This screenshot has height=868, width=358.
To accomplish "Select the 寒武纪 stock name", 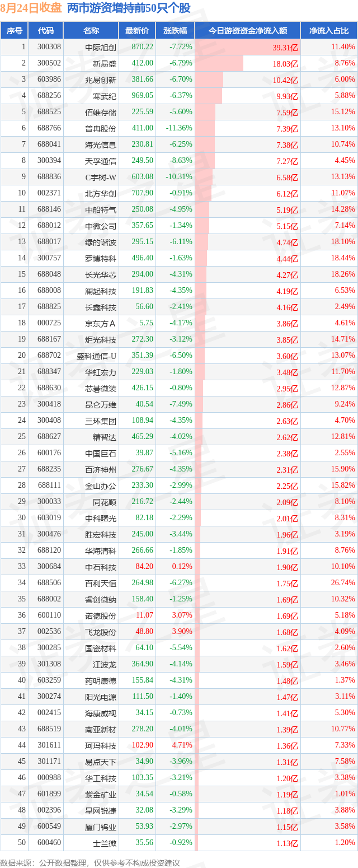I will point(105,96).
